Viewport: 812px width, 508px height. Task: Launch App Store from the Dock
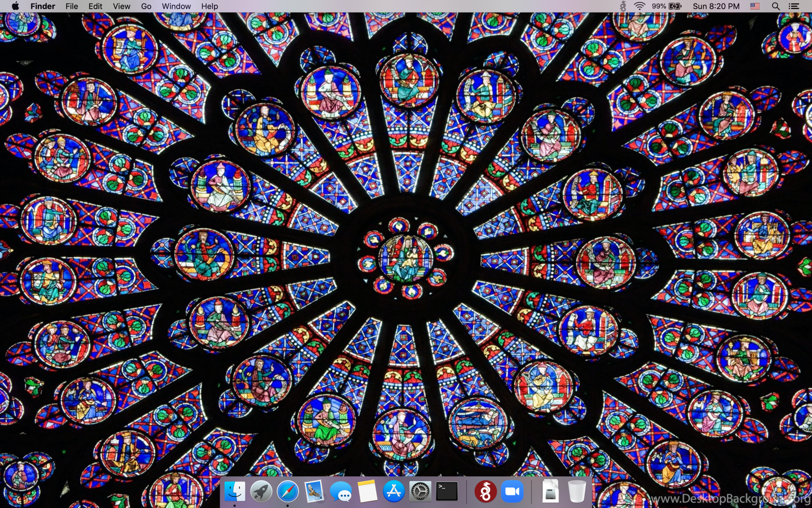click(394, 491)
